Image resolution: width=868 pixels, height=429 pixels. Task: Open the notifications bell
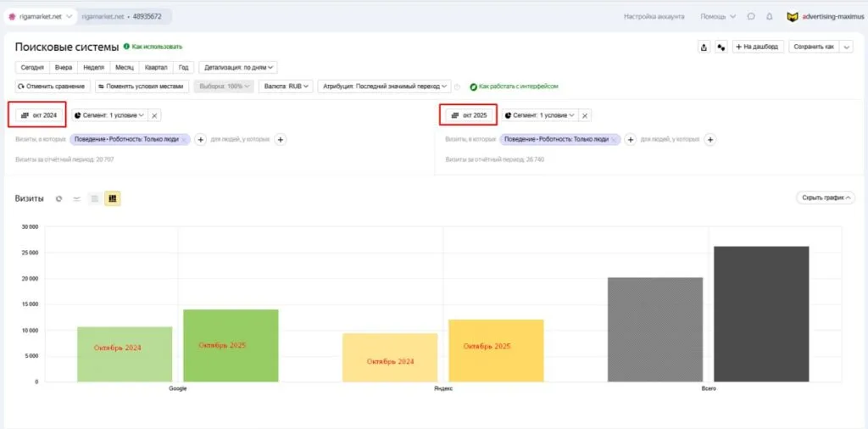click(770, 17)
